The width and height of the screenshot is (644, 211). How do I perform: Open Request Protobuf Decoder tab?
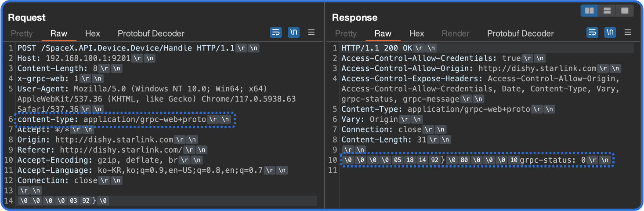click(151, 33)
